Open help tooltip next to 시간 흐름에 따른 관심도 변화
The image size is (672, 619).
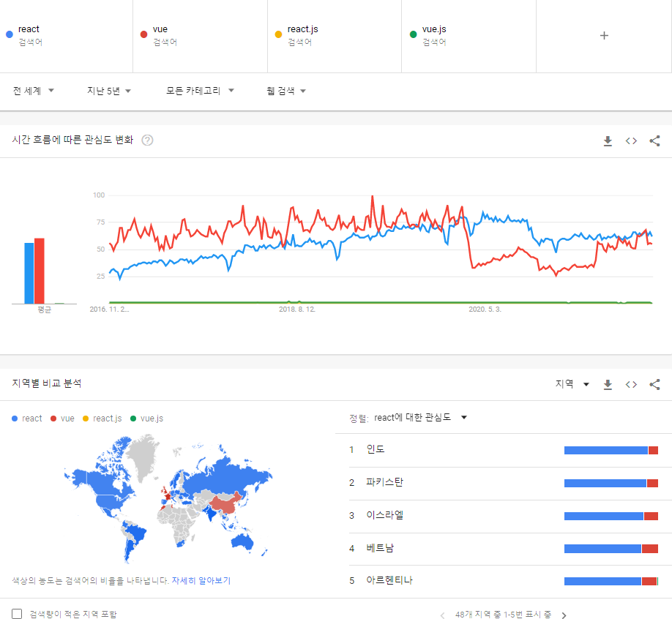coord(147,140)
